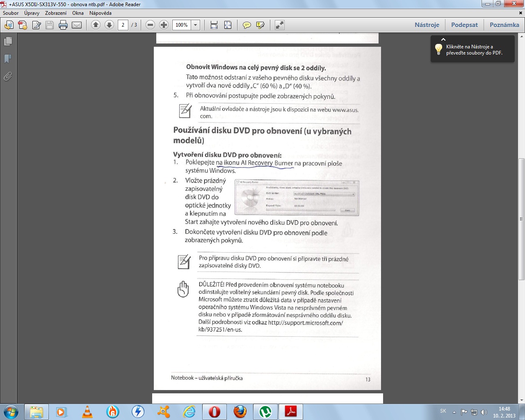Open the blue lightning bolt app in taskbar
Image resolution: width=525 pixels, height=420 pixels.
[138, 411]
